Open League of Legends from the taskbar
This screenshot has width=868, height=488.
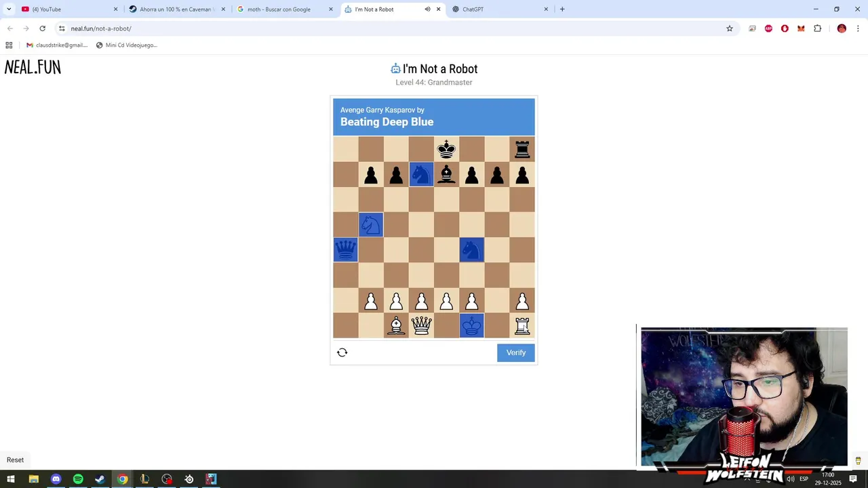click(x=144, y=479)
